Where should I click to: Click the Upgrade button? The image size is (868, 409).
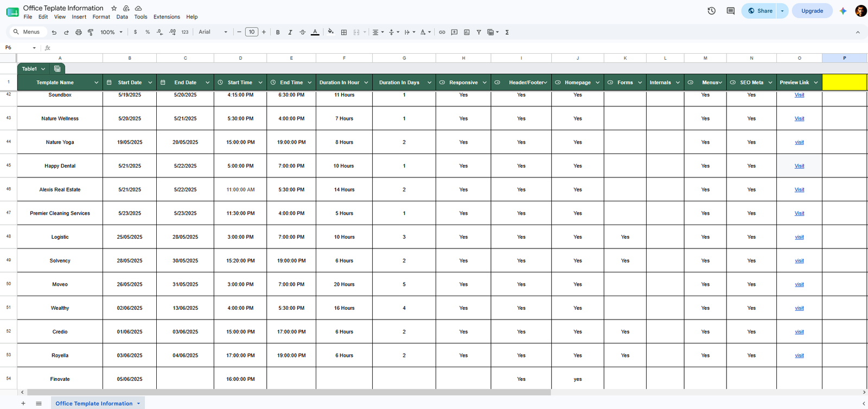(x=812, y=11)
